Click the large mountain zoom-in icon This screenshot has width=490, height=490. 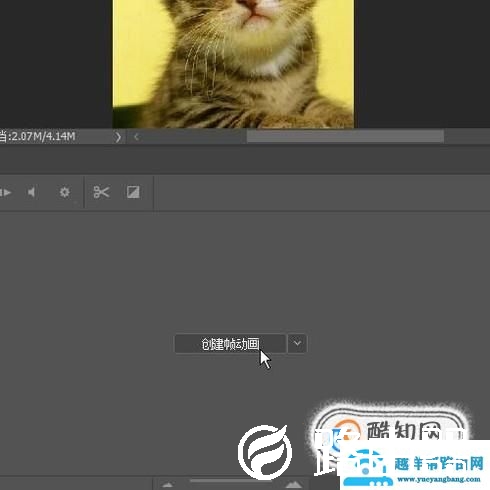293,484
